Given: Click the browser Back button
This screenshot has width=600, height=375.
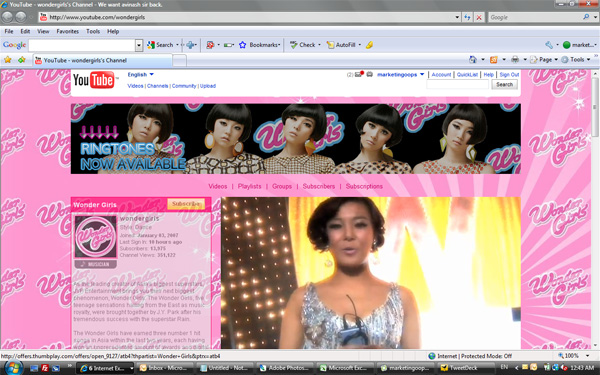Looking at the screenshot, I should [x=7, y=17].
